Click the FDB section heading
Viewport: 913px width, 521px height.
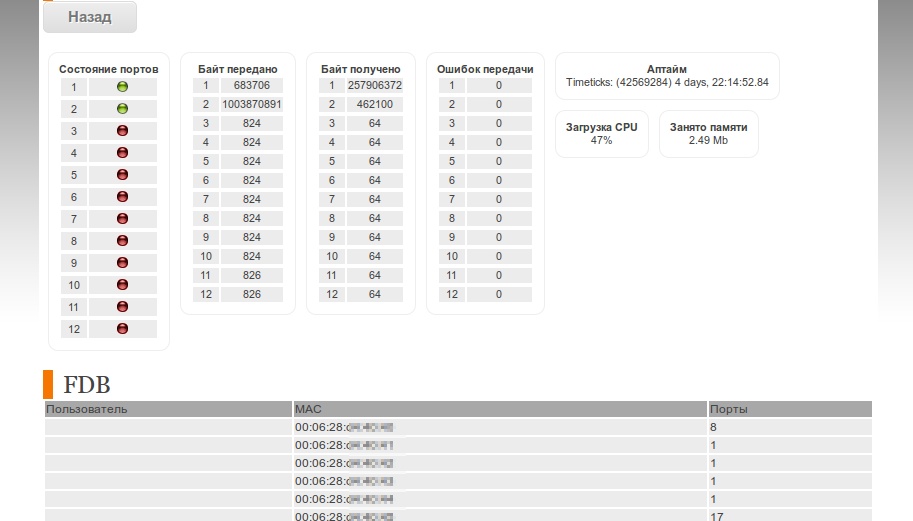[x=86, y=385]
